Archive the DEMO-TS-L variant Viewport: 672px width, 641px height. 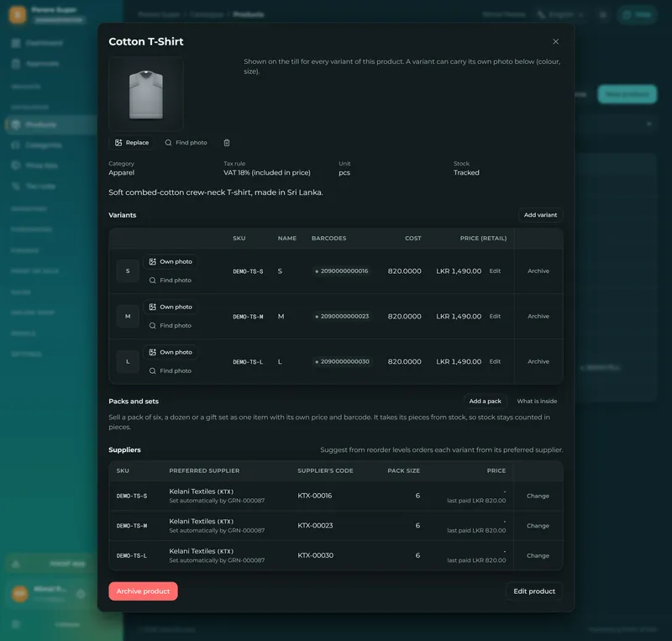pyautogui.click(x=538, y=362)
